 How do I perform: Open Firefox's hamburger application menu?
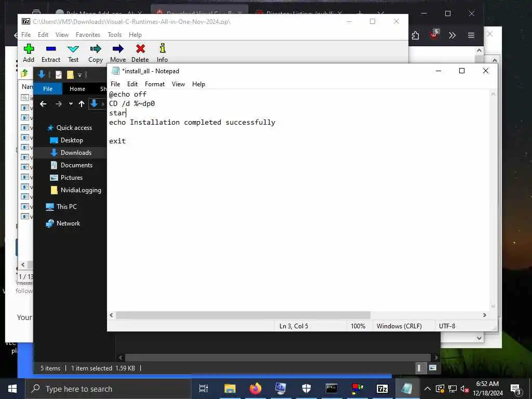tap(471, 35)
